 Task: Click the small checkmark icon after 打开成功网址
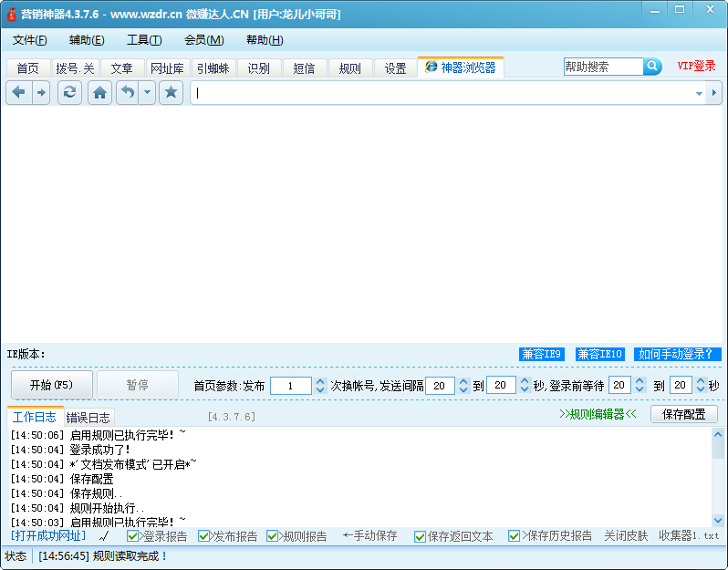pos(103,536)
